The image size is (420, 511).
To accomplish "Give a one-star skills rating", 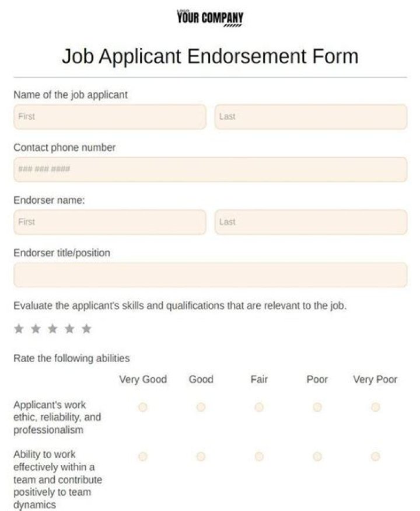I will coord(16,329).
